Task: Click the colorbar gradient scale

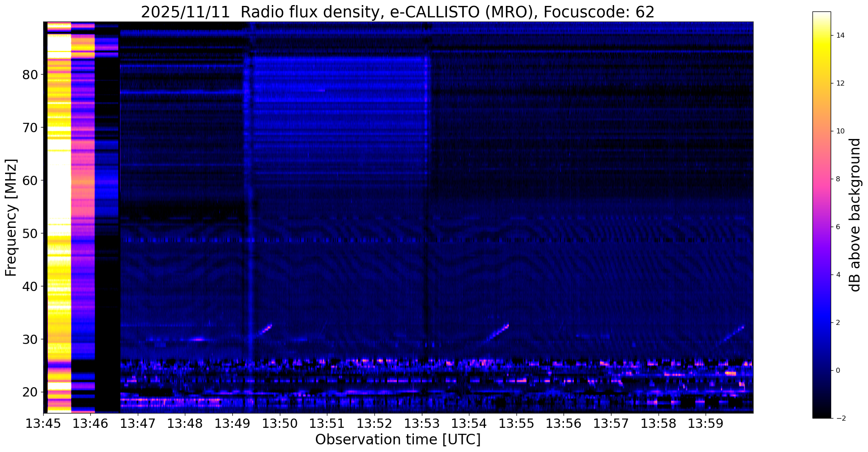Action: tap(821, 215)
